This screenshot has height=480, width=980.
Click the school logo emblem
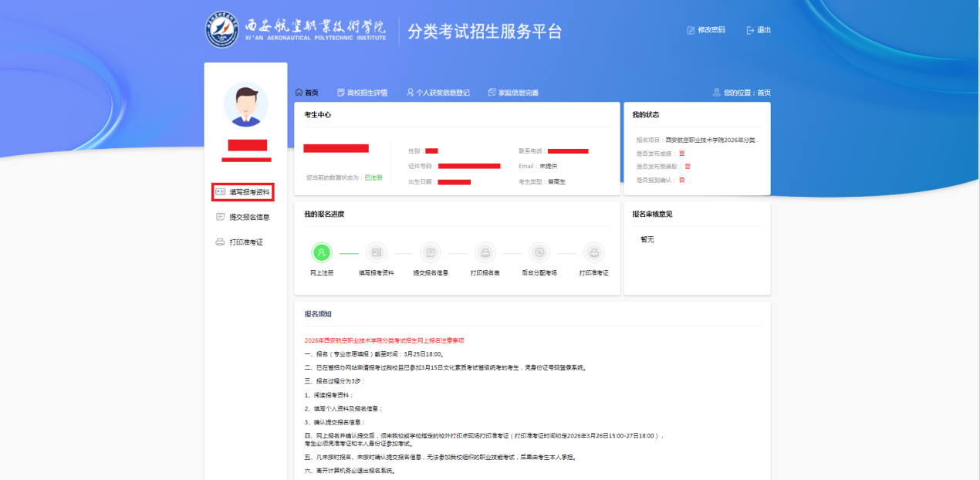tap(222, 30)
